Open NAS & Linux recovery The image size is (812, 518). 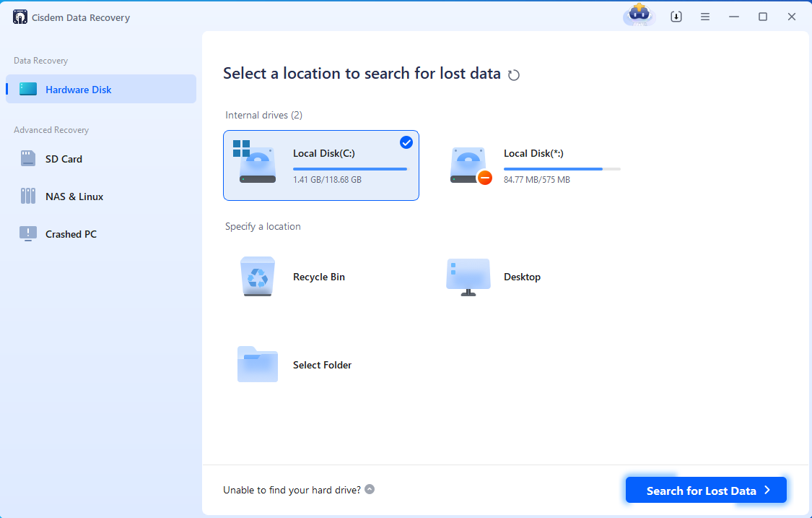[74, 197]
